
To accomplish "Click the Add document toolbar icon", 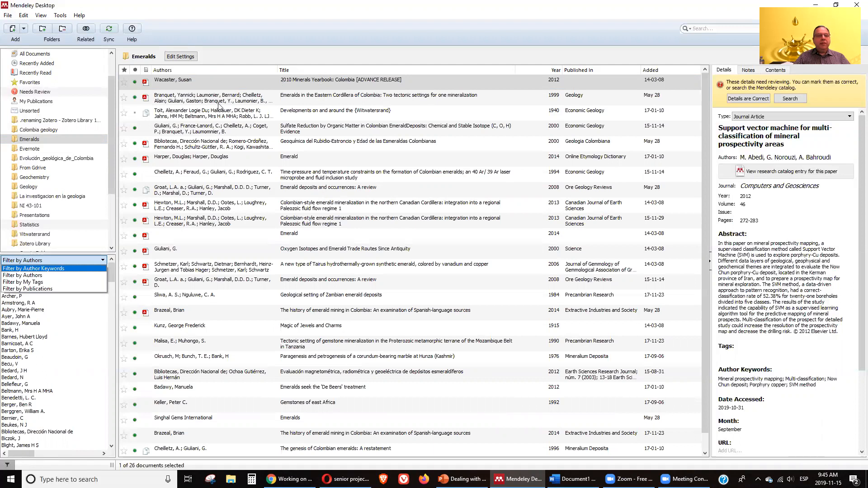I will coord(12,28).
